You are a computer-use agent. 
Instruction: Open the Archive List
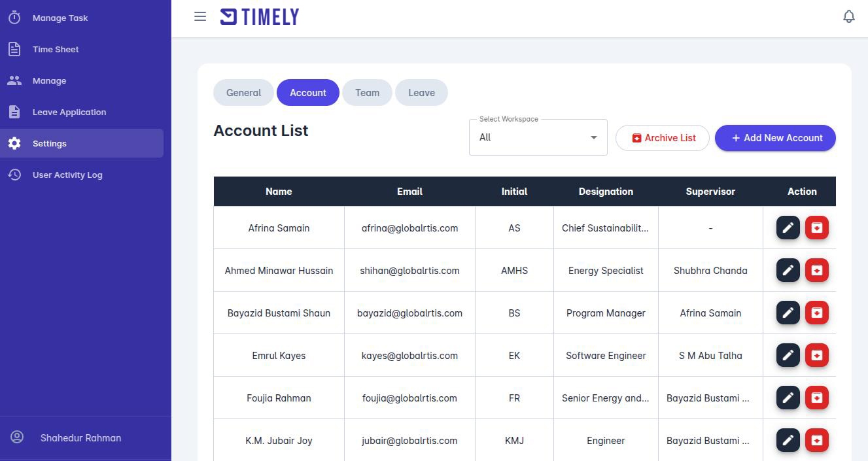[x=663, y=138]
